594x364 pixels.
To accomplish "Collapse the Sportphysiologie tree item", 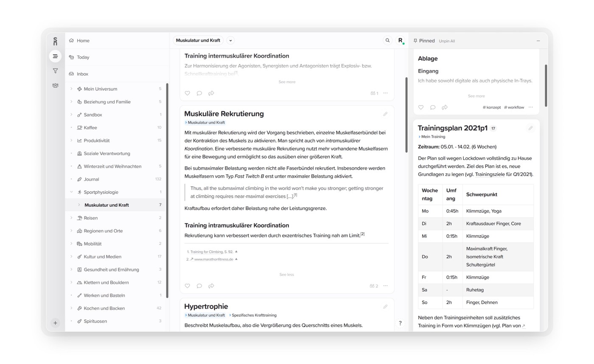I will click(71, 192).
